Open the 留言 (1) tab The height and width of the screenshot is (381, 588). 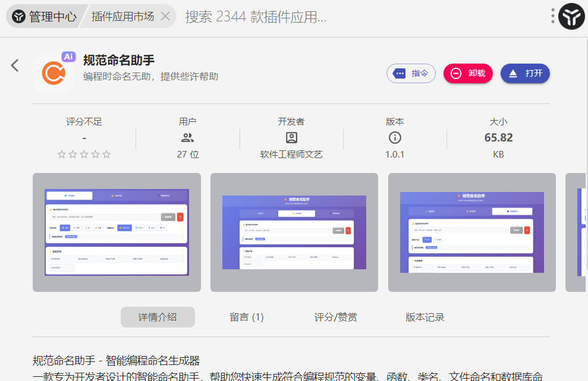pos(247,317)
